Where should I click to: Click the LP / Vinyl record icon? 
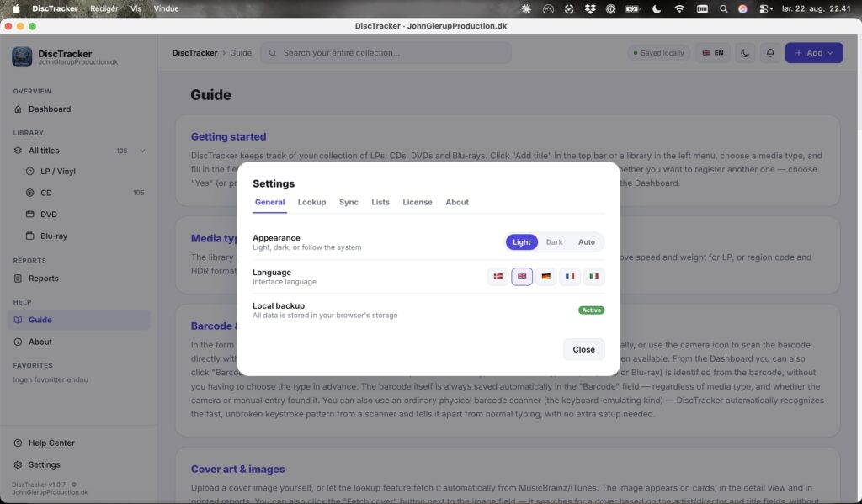(30, 172)
